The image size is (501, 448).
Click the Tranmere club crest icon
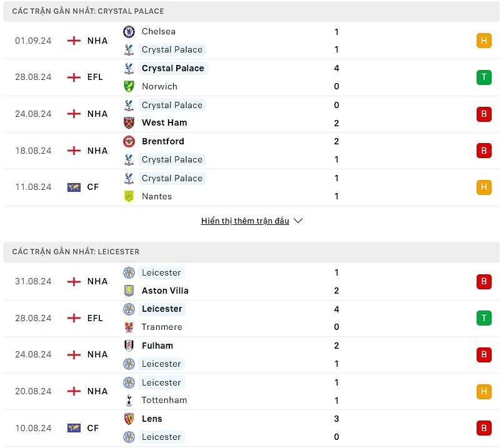pyautogui.click(x=129, y=327)
